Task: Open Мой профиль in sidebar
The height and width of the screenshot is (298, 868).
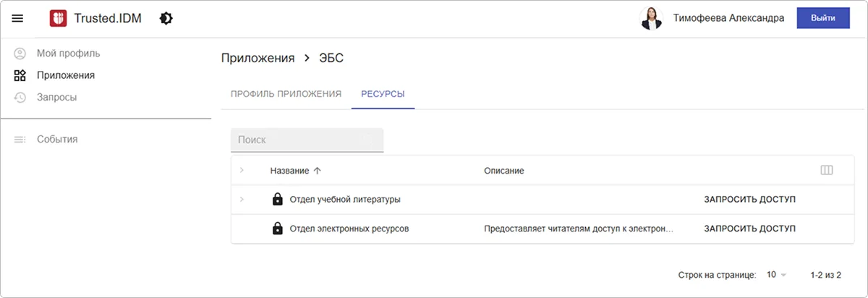Action: [68, 54]
